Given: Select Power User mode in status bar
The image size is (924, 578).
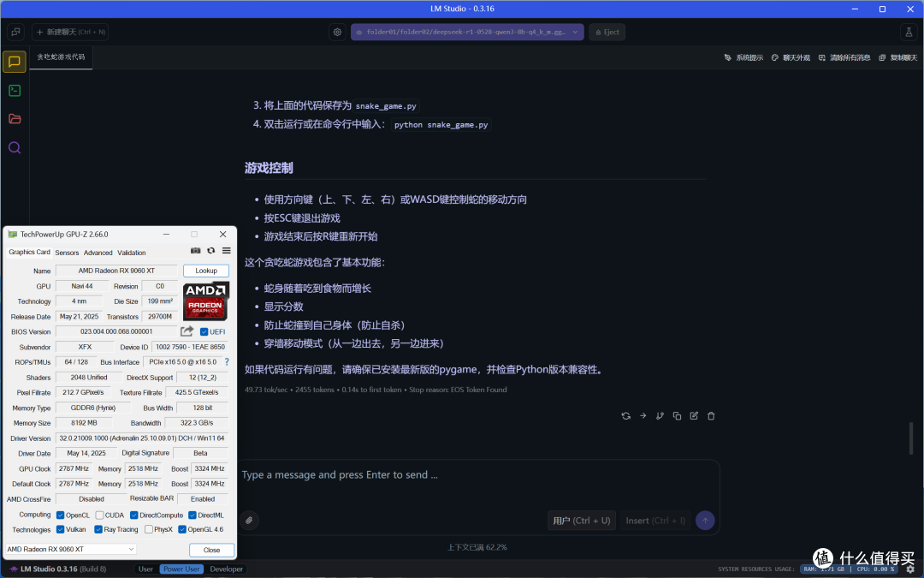Looking at the screenshot, I should (181, 569).
